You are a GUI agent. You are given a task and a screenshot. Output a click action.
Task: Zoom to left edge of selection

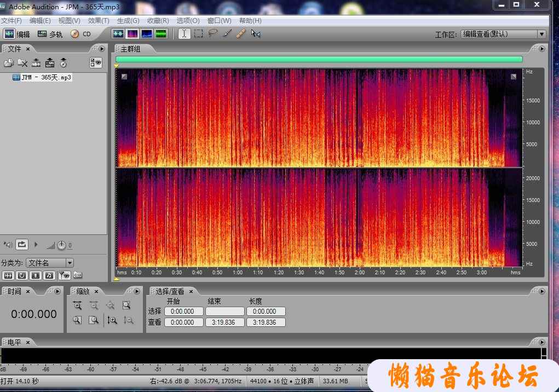(x=77, y=320)
